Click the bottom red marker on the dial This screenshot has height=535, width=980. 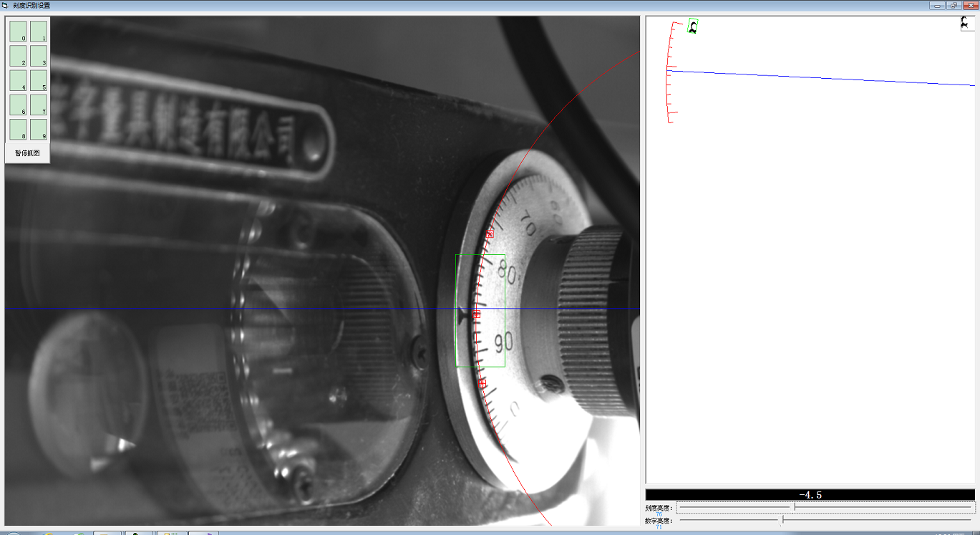[482, 384]
